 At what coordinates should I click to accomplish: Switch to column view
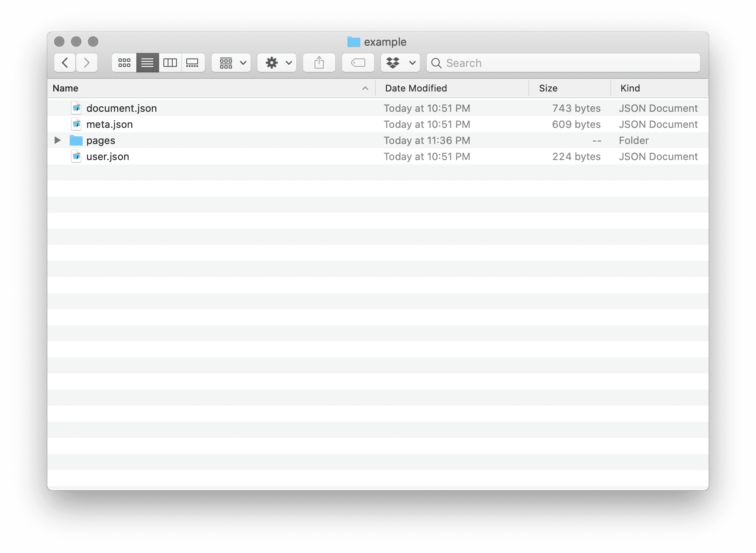click(x=170, y=63)
